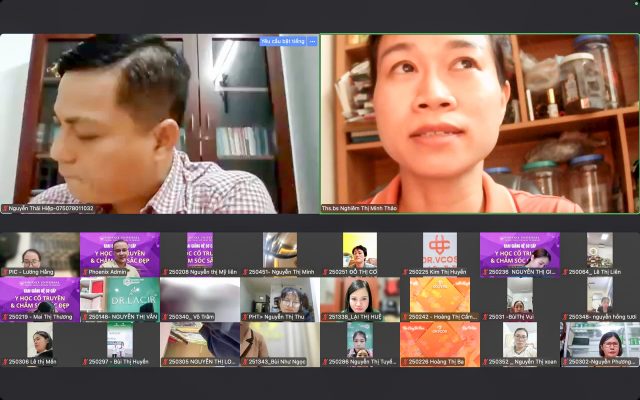The height and width of the screenshot is (400, 640).
Task: Click muted mic icon beside PIC - Lương Hằng
Action: (x=5, y=272)
